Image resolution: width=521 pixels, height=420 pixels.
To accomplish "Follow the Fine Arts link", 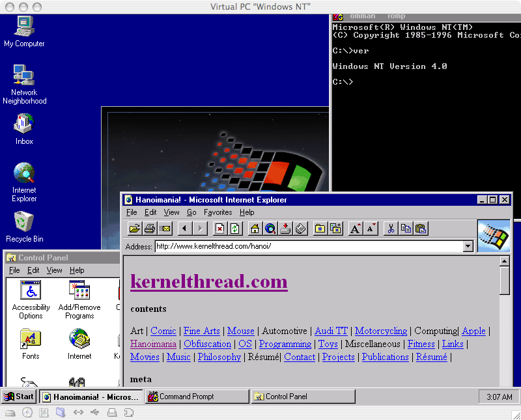I will coord(202,331).
